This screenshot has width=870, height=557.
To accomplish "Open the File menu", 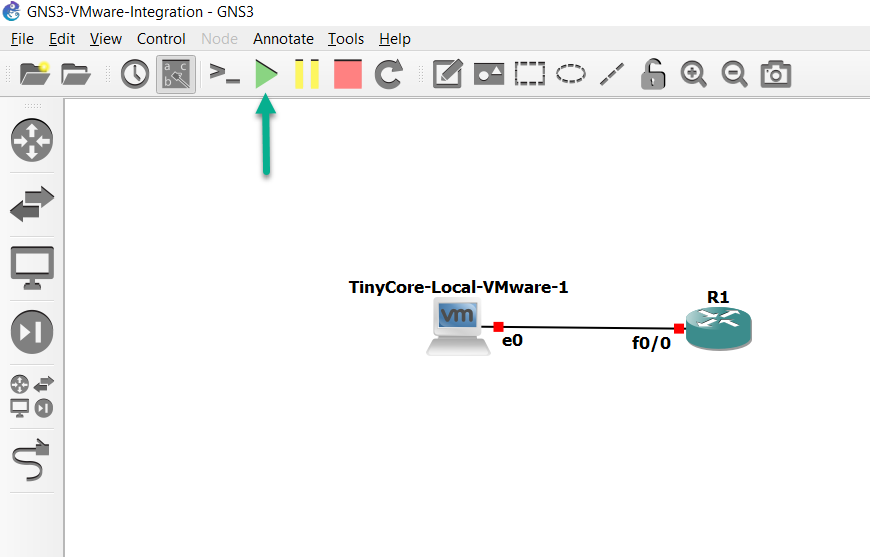I will click(x=22, y=39).
